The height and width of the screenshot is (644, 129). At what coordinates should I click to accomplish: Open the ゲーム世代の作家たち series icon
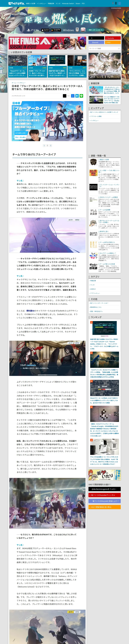(93, 245)
